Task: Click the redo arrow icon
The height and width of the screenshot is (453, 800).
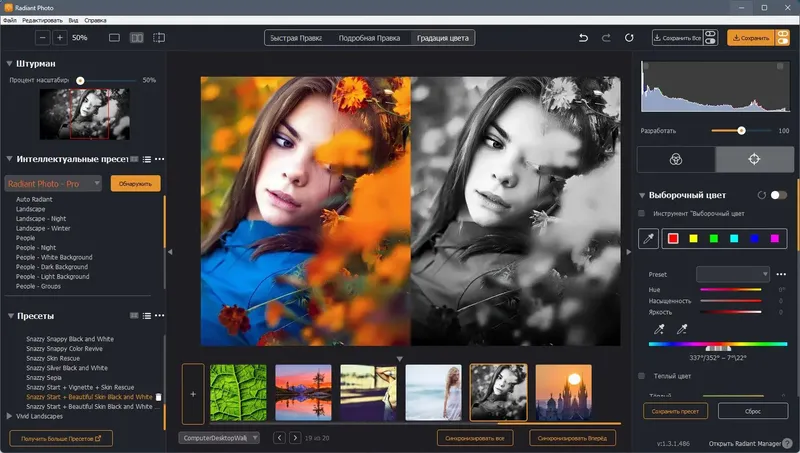Action: 606,38
